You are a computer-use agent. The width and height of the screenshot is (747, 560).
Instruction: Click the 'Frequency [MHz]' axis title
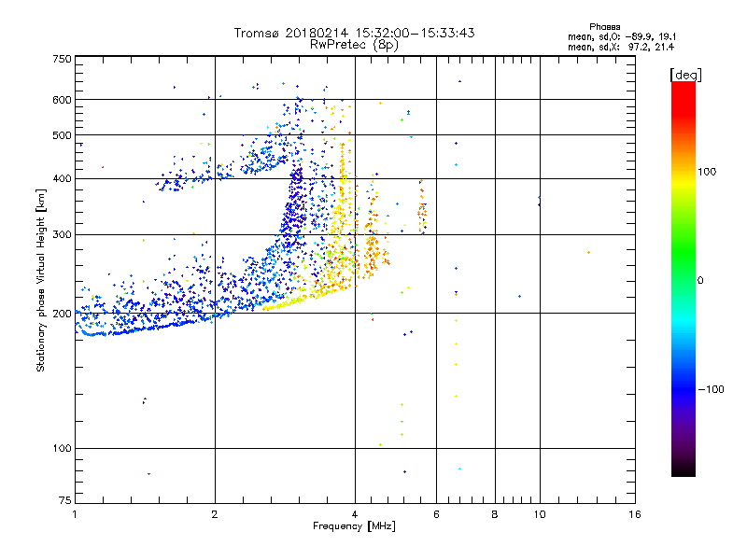coord(354,526)
